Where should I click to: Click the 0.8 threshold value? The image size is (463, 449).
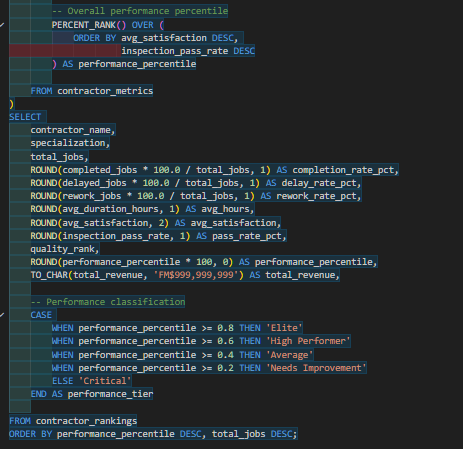tap(225, 328)
